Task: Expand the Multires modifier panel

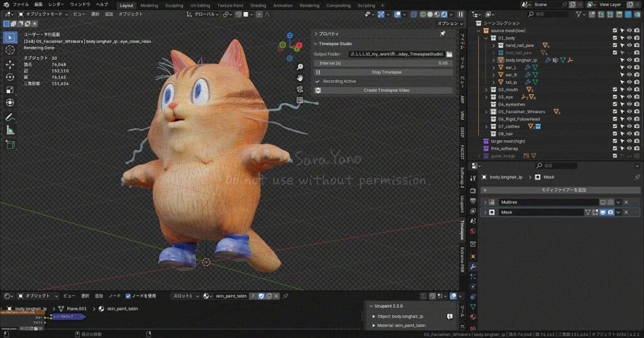Action: (x=485, y=202)
